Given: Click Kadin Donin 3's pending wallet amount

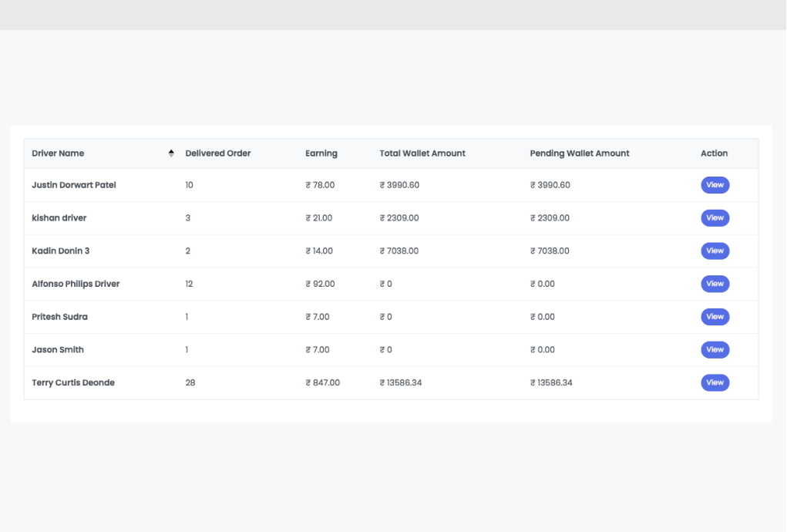Looking at the screenshot, I should tap(550, 251).
